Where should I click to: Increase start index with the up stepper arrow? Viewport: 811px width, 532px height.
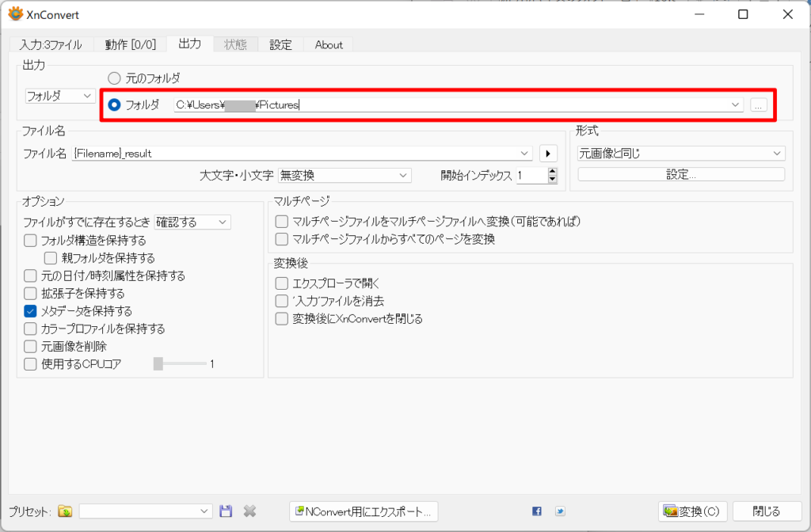[x=553, y=170]
